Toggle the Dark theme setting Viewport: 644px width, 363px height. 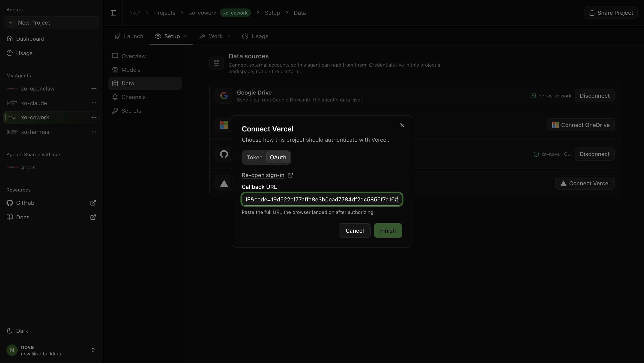coord(17,331)
